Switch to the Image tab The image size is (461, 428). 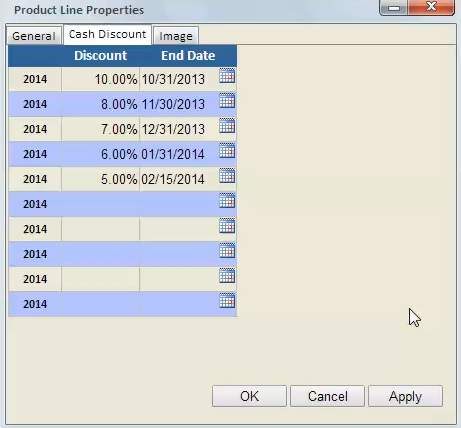click(176, 36)
